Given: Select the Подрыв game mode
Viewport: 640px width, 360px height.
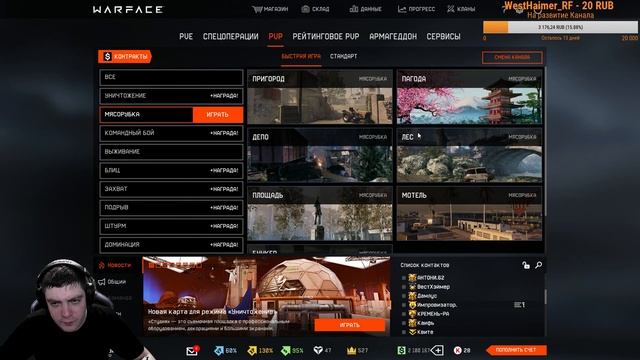Looking at the screenshot, I should click(171, 208).
